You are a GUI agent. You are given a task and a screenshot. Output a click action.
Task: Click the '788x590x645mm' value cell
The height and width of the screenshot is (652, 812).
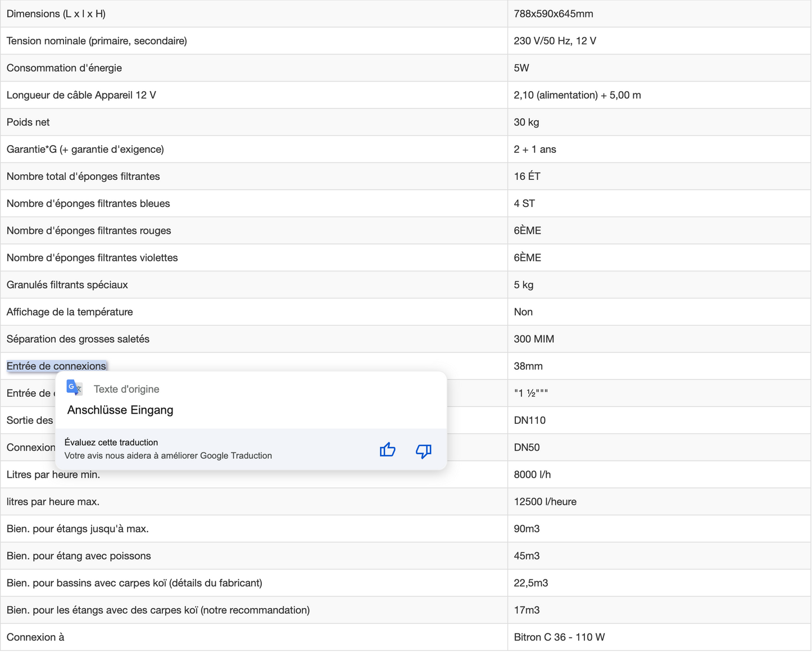554,14
